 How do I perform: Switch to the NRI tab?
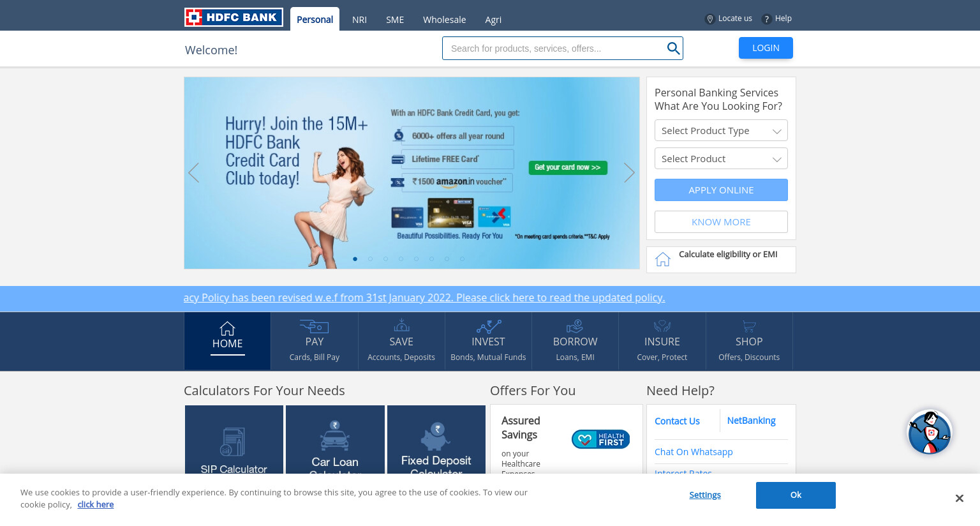click(x=359, y=20)
